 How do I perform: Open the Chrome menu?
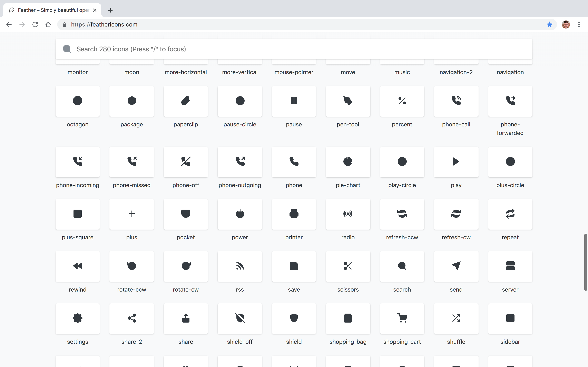579,24
